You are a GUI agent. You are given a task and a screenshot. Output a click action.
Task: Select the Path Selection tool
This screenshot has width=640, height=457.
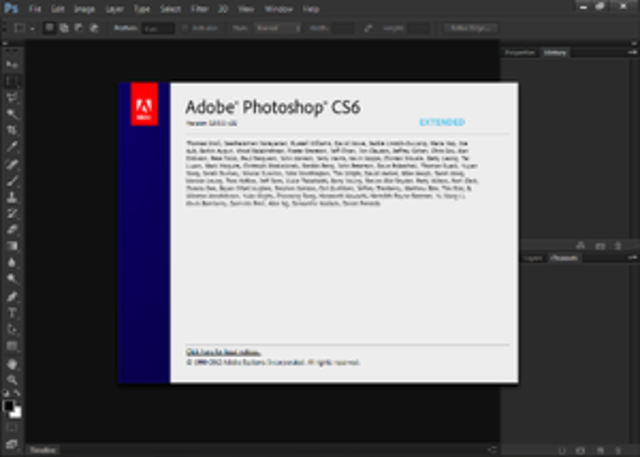(12, 330)
